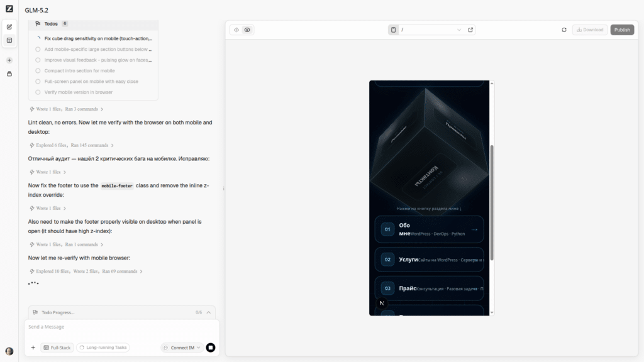The height and width of the screenshot is (362, 644).
Task: Open the URL path dropdown arrow
Action: [458, 30]
